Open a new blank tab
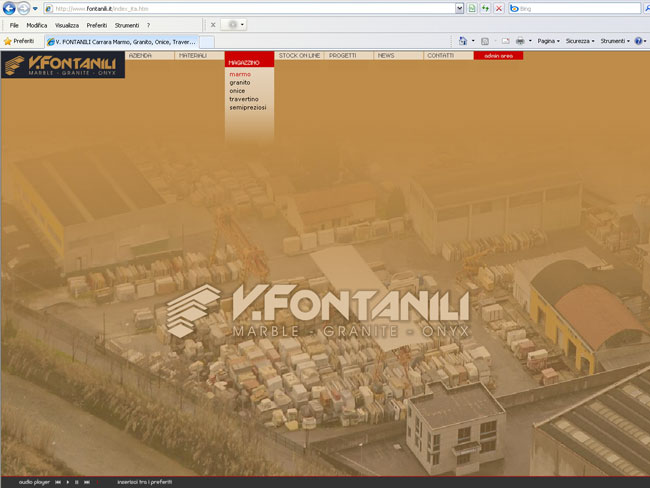 (207, 42)
